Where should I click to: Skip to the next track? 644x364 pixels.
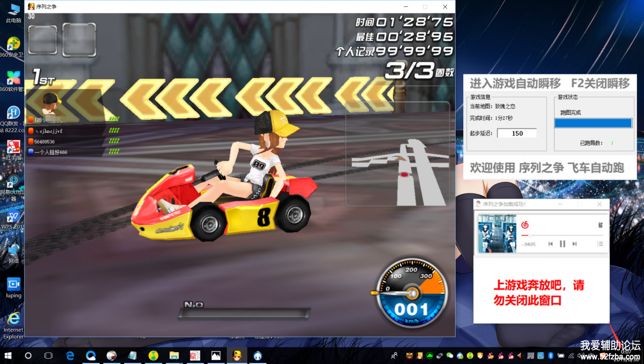pyautogui.click(x=574, y=244)
